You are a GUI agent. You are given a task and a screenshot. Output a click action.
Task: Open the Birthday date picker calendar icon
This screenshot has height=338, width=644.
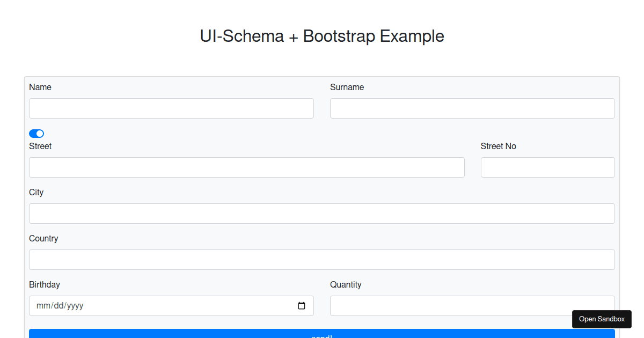point(302,305)
